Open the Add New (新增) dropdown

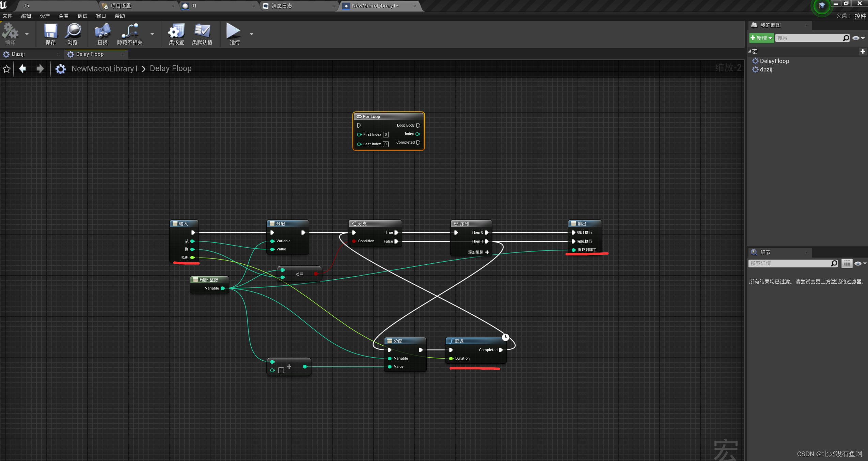point(761,38)
